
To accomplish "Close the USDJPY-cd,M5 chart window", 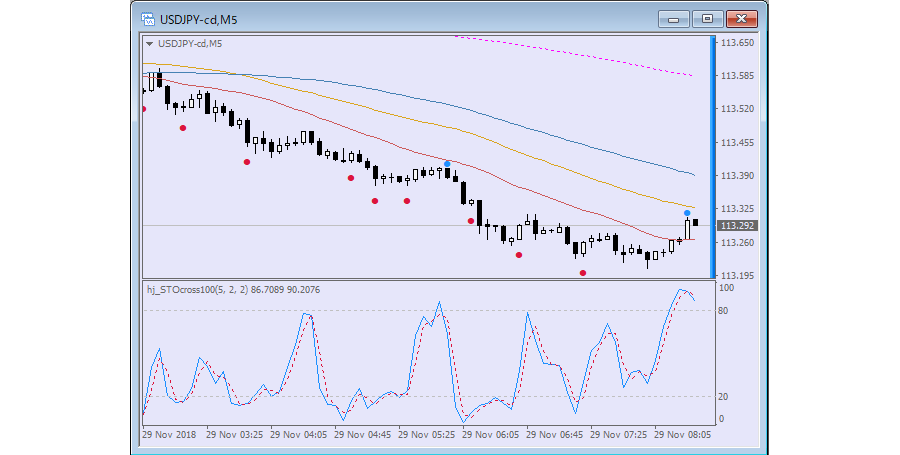I will [742, 20].
